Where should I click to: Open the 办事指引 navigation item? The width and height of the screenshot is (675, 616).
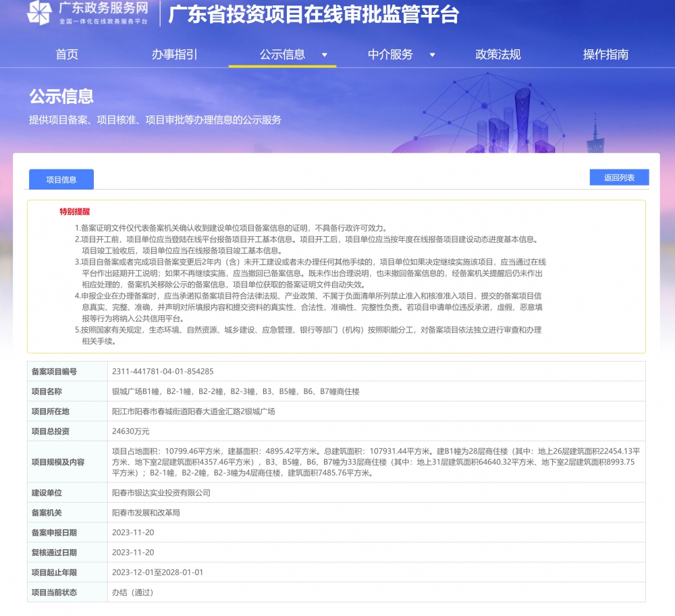tap(174, 55)
